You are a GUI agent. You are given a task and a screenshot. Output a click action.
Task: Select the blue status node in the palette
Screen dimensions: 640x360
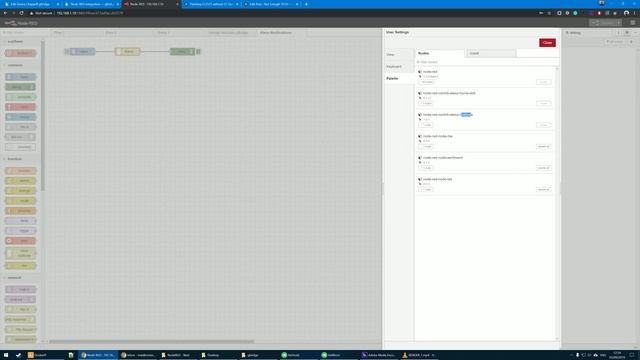point(20,117)
